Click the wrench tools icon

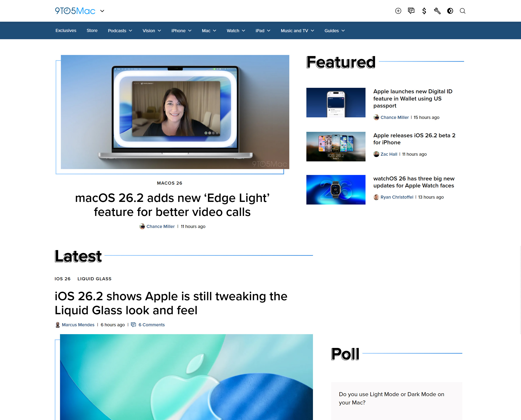pos(437,11)
